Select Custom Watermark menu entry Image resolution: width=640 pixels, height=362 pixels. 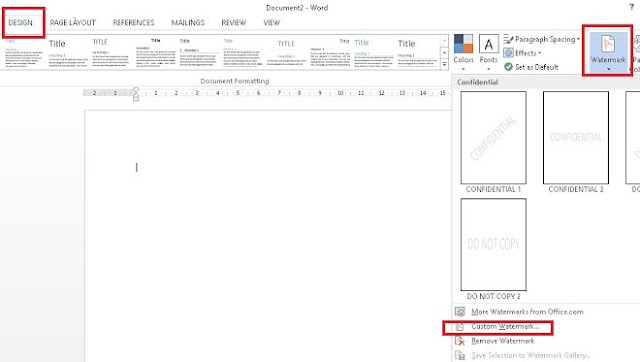(505, 326)
